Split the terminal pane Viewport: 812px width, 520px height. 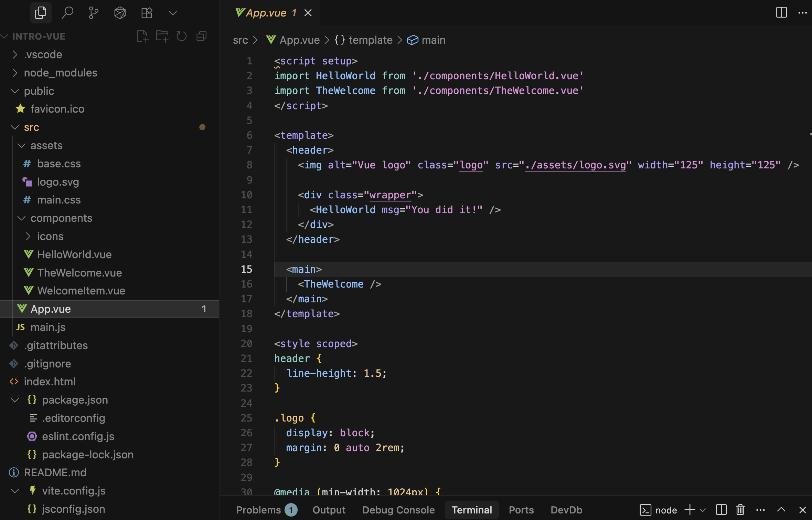721,510
